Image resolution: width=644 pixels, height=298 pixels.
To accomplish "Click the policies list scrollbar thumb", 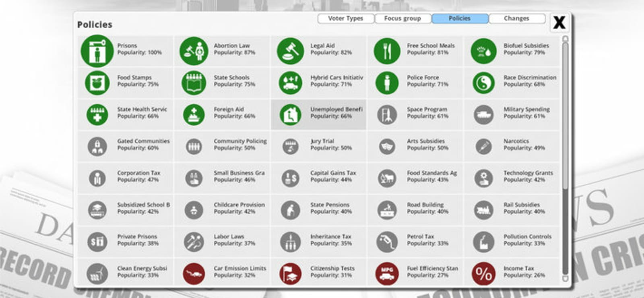I will pyautogui.click(x=565, y=116).
